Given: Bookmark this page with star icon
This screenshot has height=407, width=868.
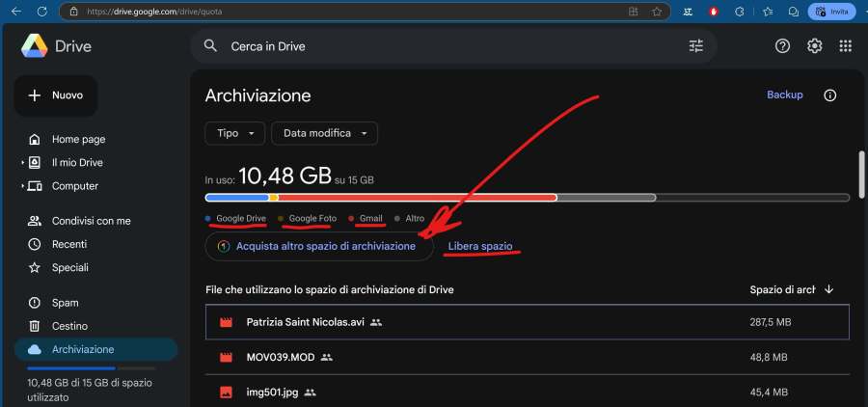Looking at the screenshot, I should coord(657,12).
